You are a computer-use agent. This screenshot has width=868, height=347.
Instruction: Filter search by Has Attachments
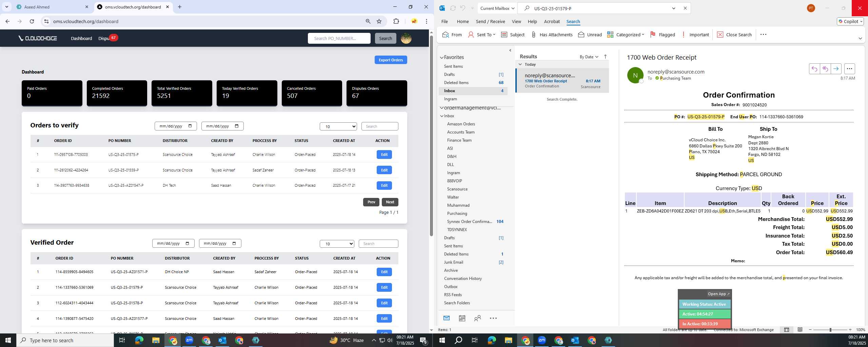[x=551, y=35]
